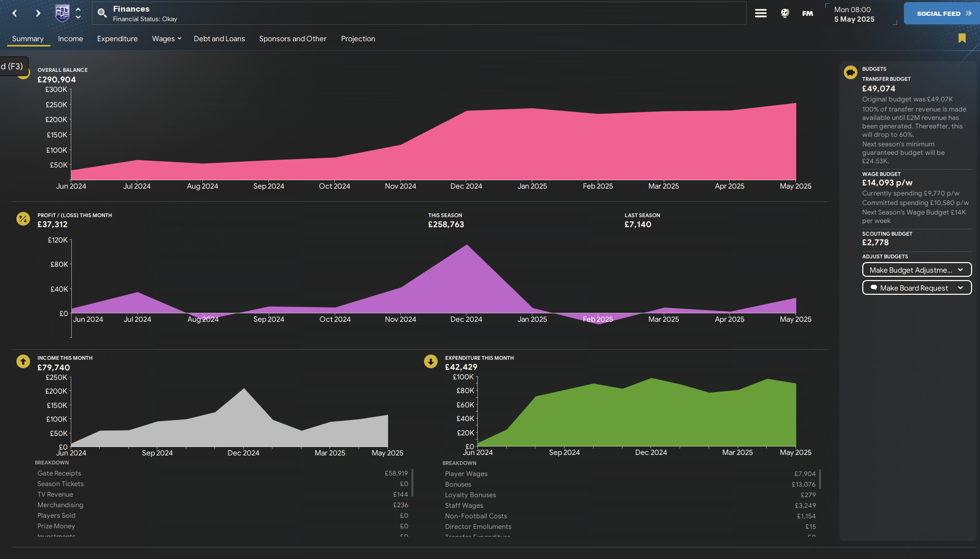980x559 pixels.
Task: Go forward using the right arrow
Action: tap(38, 13)
